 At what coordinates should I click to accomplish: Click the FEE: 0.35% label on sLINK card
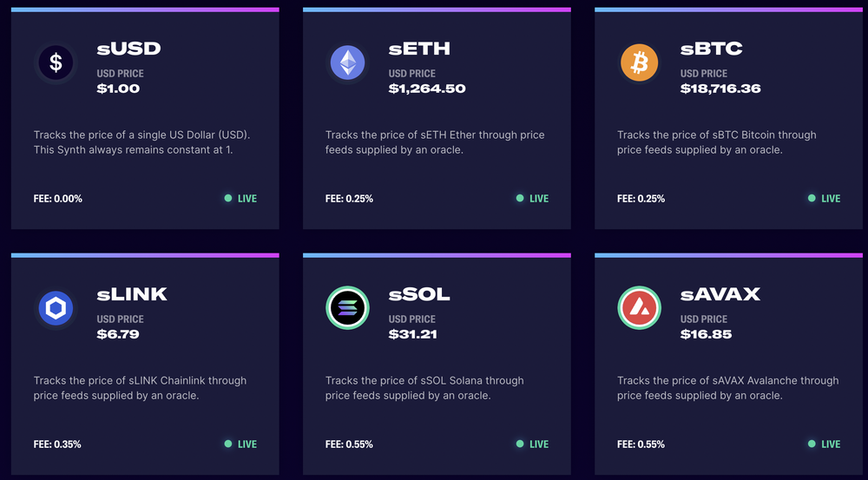(57, 444)
